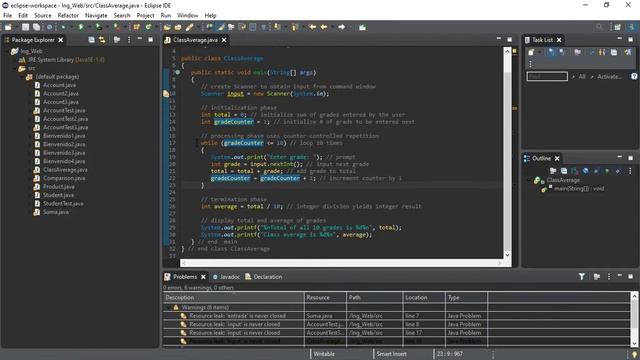Screen dimensions: 640x360
Task: Toggle Mark Occurrences in the toolbar
Action: pyautogui.click(x=221, y=27)
